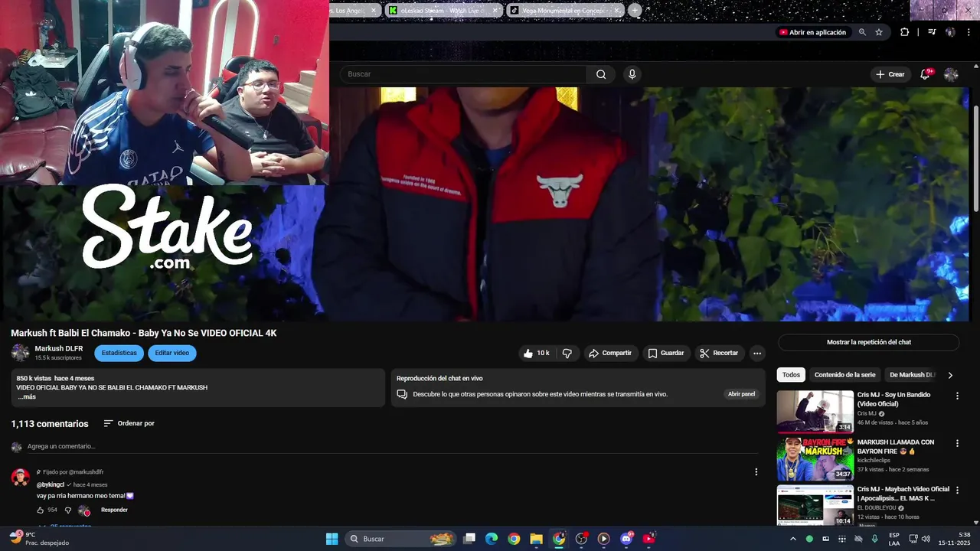This screenshot has height=551, width=980.
Task: Click Abrir en aplicación in address bar
Action: (813, 32)
